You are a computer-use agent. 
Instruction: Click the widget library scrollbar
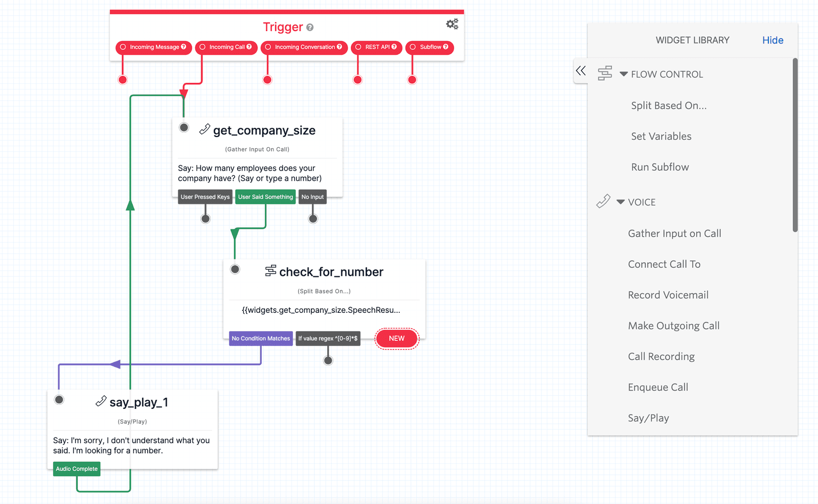796,143
